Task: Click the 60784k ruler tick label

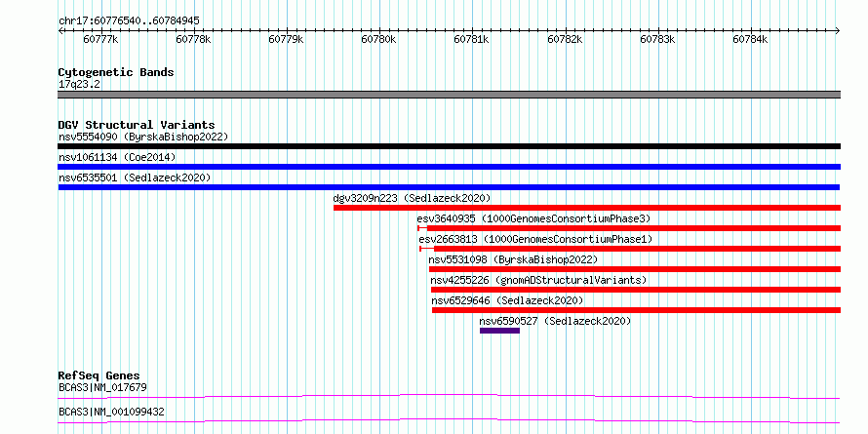Action: pyautogui.click(x=751, y=40)
